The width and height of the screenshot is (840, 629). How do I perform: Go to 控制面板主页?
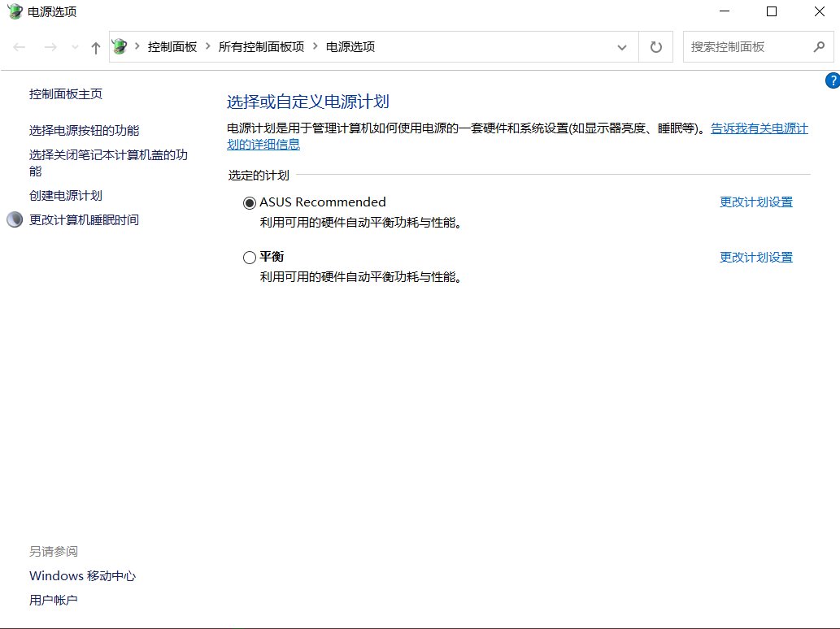pos(66,93)
